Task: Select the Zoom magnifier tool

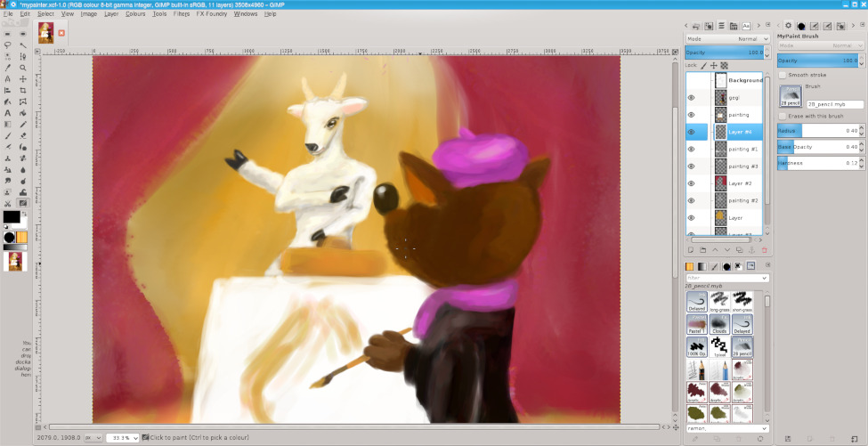Action: [22, 68]
